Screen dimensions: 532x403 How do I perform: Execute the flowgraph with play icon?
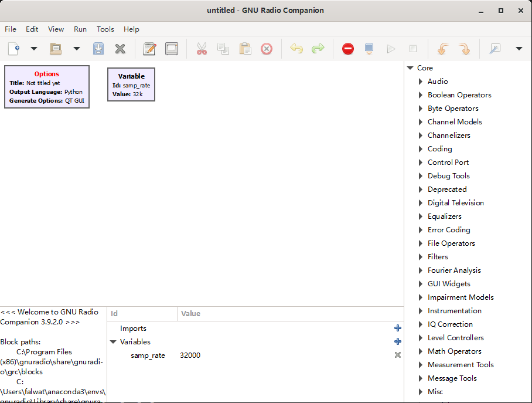coord(391,49)
